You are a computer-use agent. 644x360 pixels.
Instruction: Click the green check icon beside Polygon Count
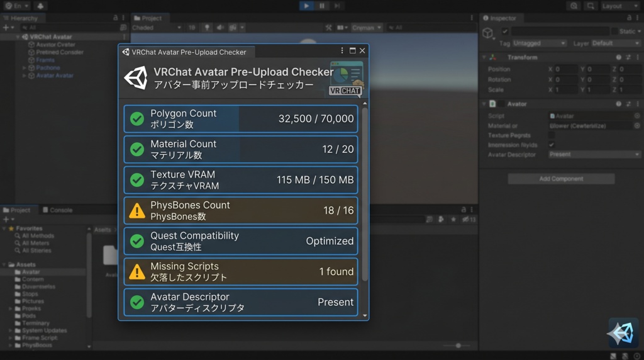point(136,119)
